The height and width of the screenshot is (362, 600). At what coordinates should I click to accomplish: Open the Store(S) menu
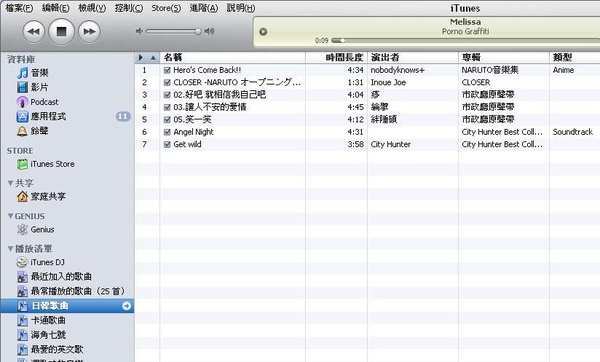pyautogui.click(x=166, y=8)
